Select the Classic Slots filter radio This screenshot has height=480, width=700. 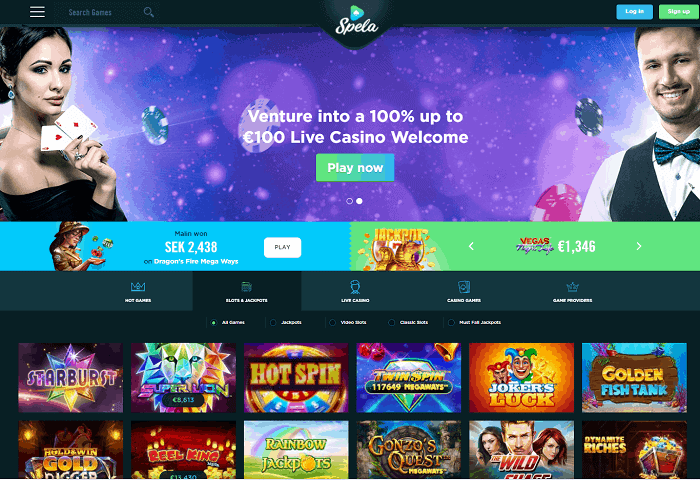tap(392, 322)
